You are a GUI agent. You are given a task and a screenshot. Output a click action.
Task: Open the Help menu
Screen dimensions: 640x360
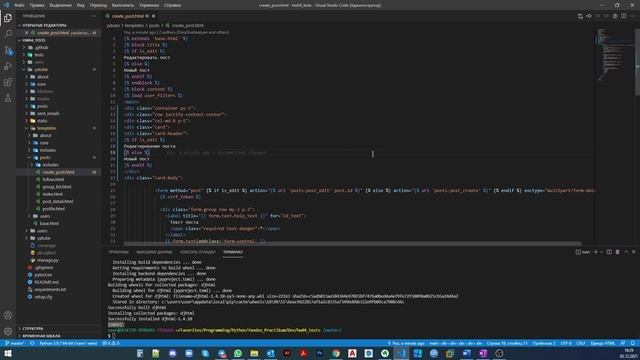pyautogui.click(x=172, y=5)
